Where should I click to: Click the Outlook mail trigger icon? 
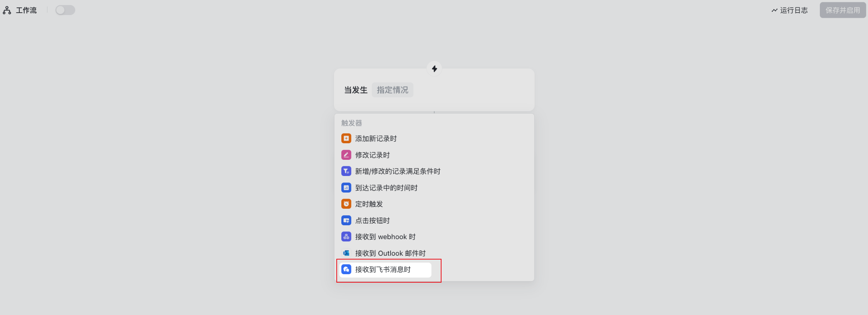346,253
